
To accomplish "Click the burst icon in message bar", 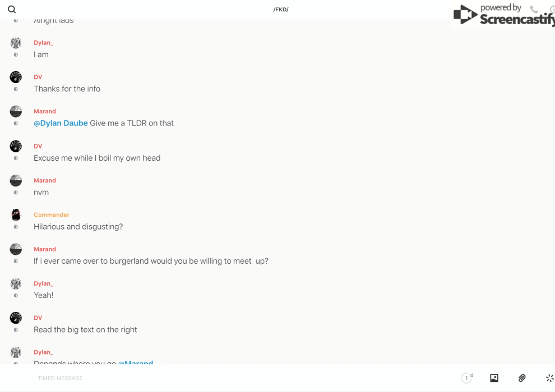I will [x=549, y=378].
